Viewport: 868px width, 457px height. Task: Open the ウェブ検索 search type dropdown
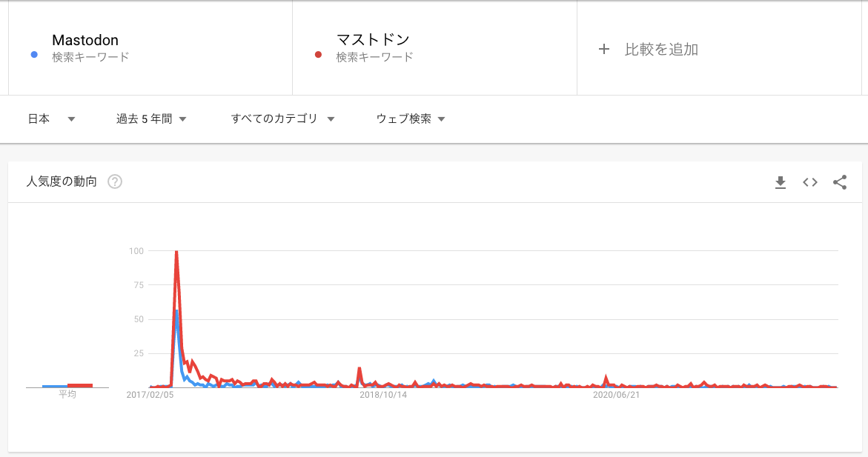pyautogui.click(x=410, y=119)
